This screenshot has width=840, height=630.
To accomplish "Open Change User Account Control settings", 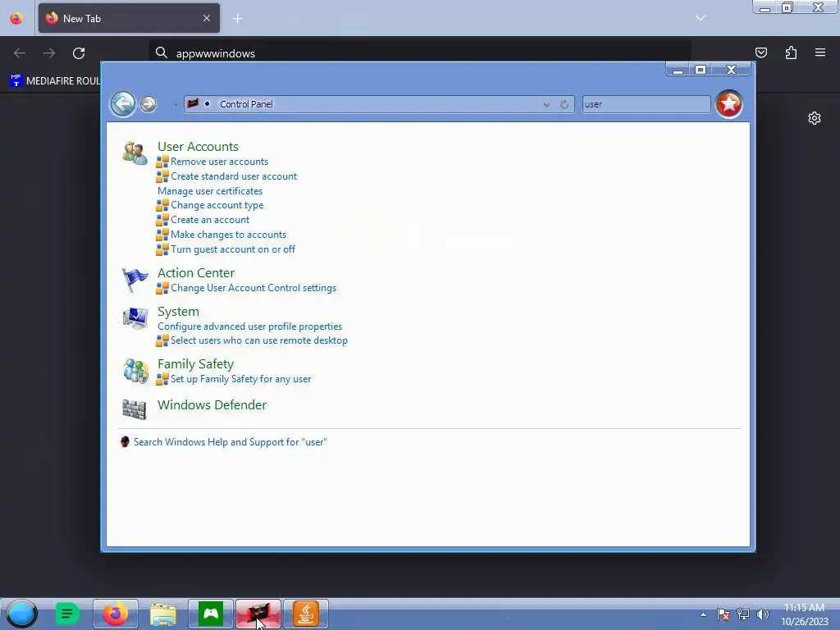I will 253,288.
